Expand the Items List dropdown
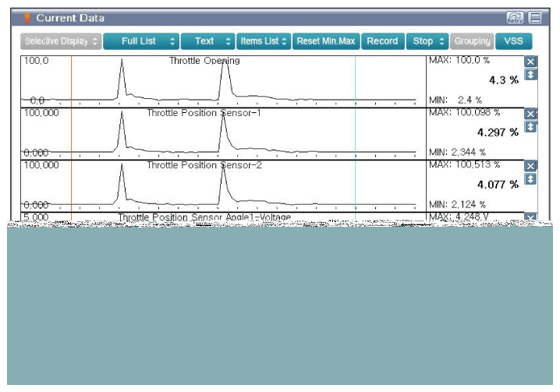Screen dimensions: 560x392 click(x=264, y=41)
